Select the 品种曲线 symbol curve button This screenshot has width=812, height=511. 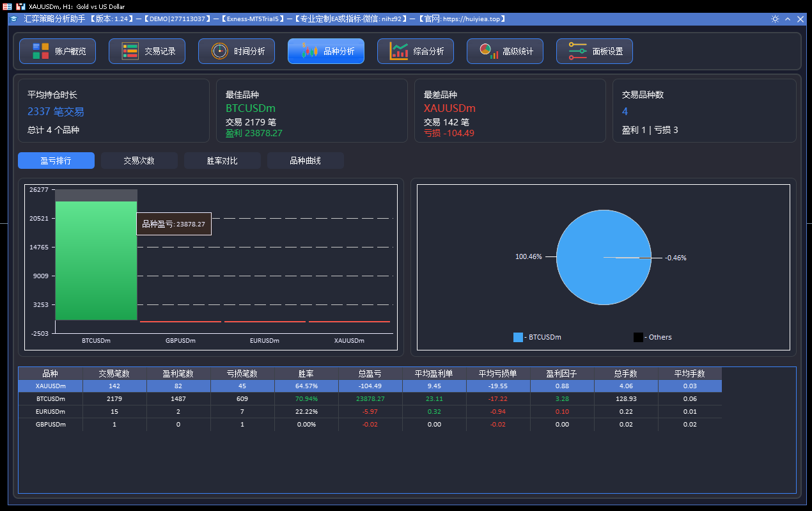tap(306, 161)
